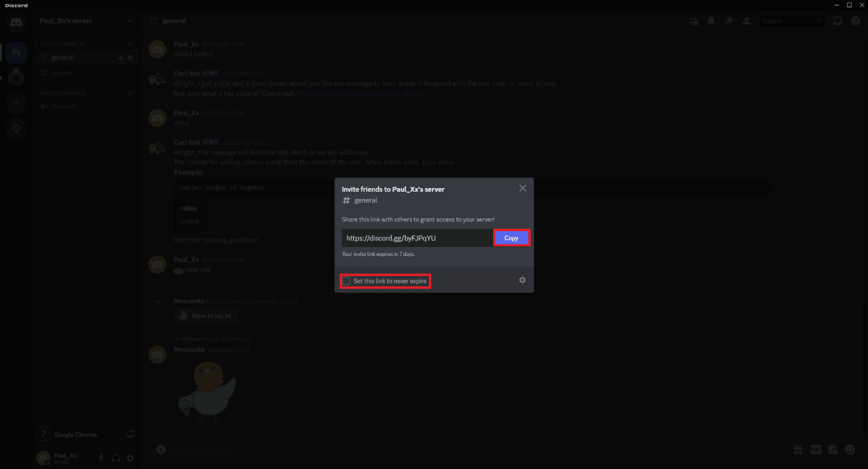This screenshot has height=469, width=868.
Task: Open the second server icon in sidebar
Action: click(x=16, y=78)
